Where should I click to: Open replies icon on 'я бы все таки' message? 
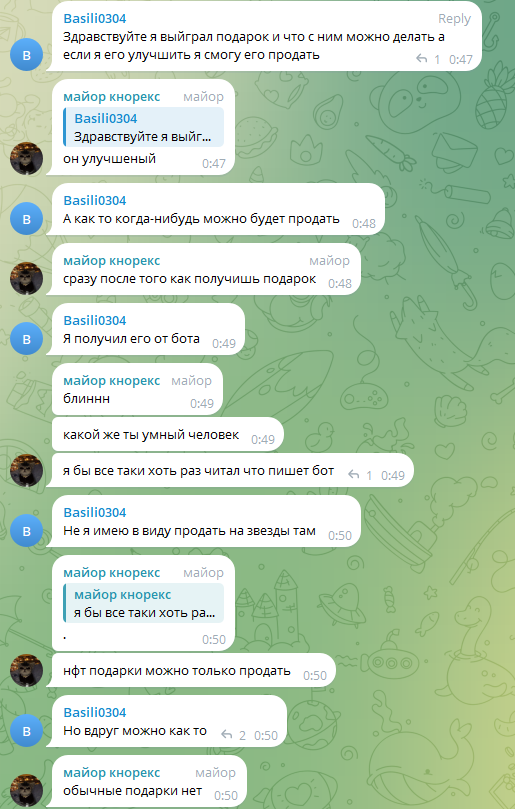[353, 475]
